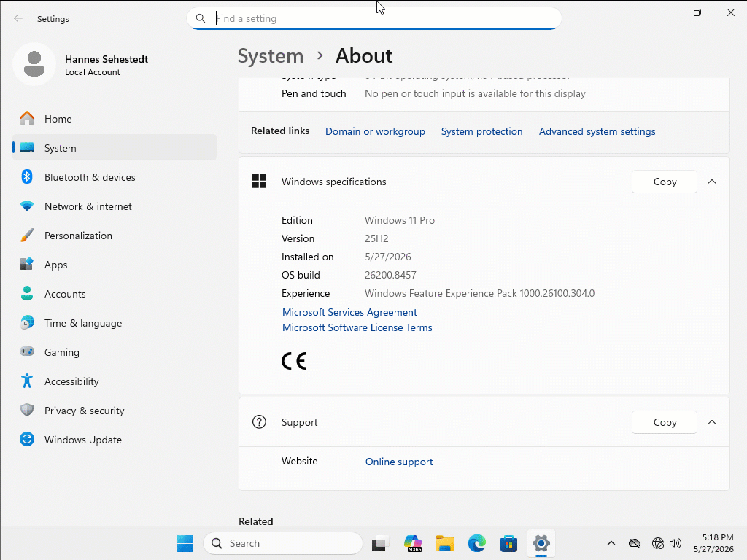Go to Time & language settings
The height and width of the screenshot is (560, 747).
click(x=115, y=323)
